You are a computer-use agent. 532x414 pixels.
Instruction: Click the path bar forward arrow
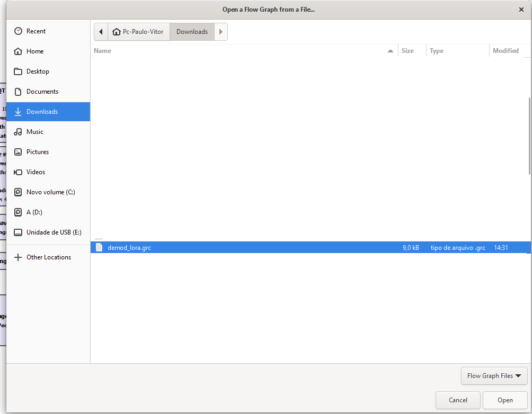pyautogui.click(x=221, y=32)
